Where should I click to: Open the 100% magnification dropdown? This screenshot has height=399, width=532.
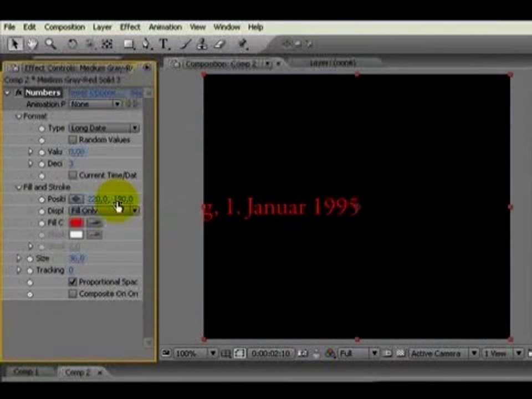coord(196,354)
